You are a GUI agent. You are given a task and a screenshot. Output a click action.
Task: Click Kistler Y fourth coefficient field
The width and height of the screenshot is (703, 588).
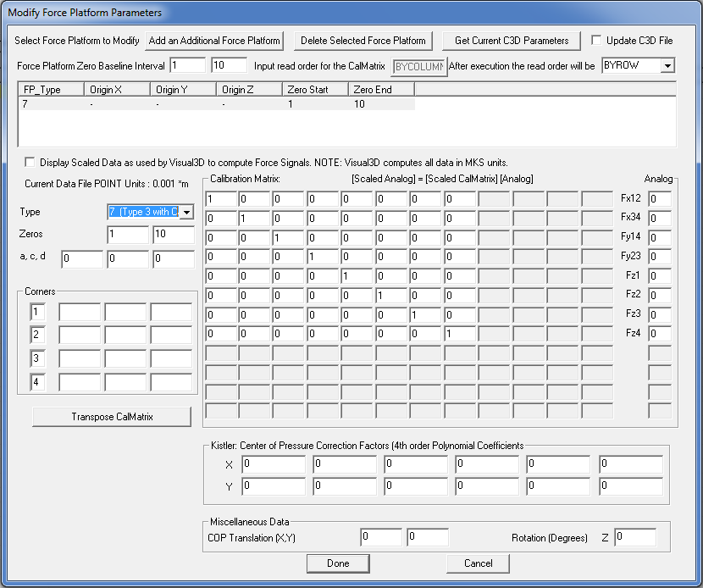pos(487,486)
